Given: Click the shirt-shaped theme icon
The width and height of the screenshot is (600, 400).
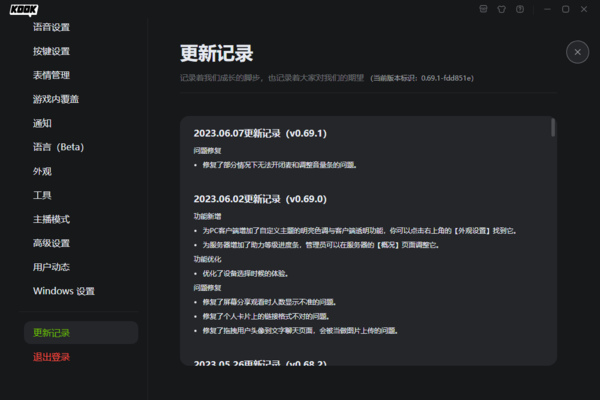Looking at the screenshot, I should click(502, 9).
